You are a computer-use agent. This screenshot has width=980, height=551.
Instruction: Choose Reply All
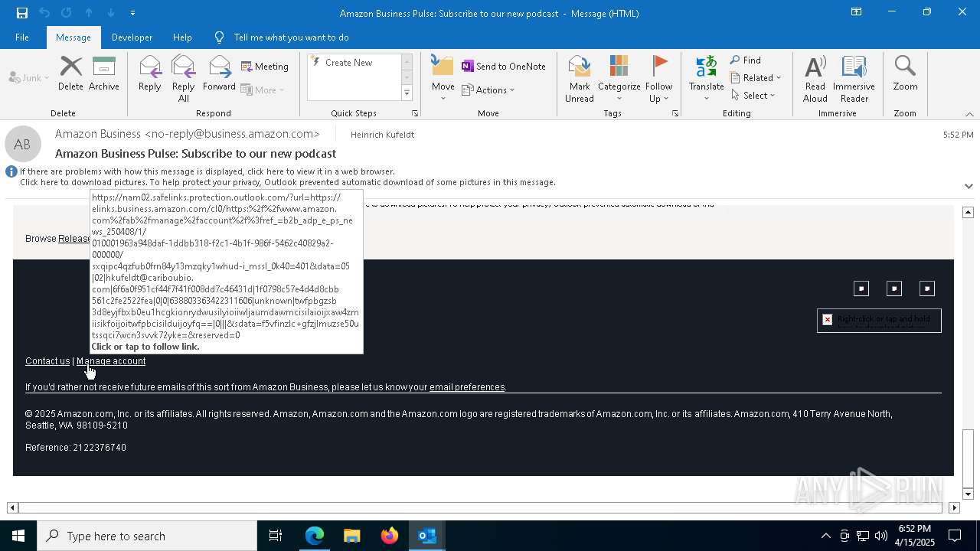[184, 79]
